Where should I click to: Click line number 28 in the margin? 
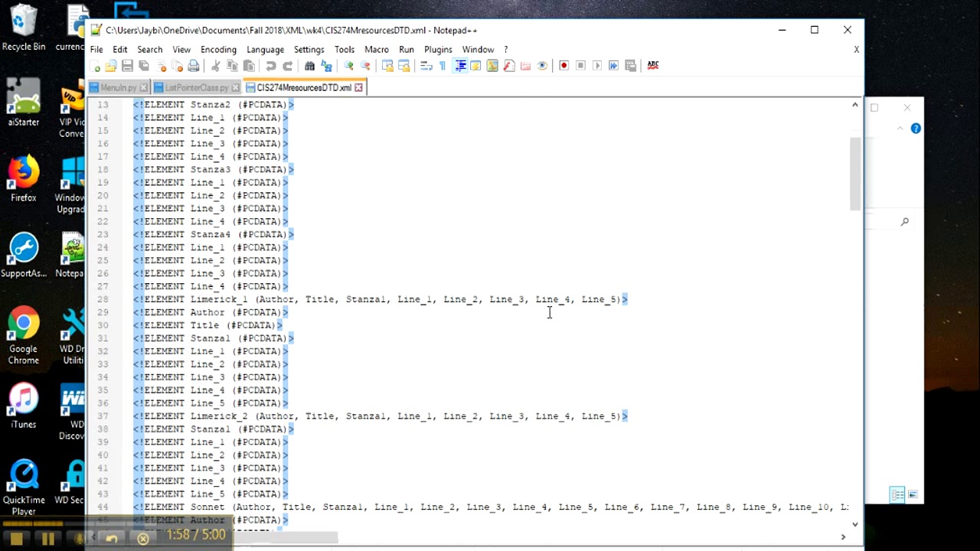coord(103,299)
